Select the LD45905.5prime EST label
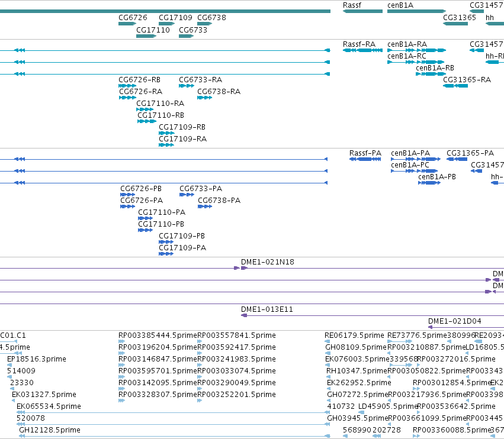 (388, 406)
